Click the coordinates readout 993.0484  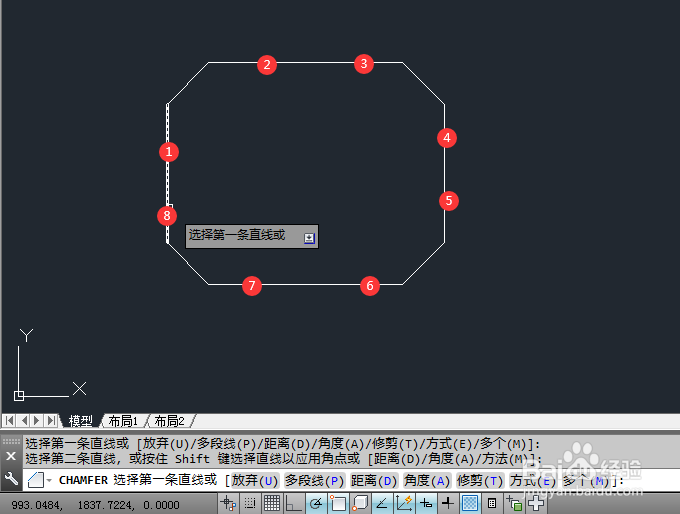tap(37, 505)
